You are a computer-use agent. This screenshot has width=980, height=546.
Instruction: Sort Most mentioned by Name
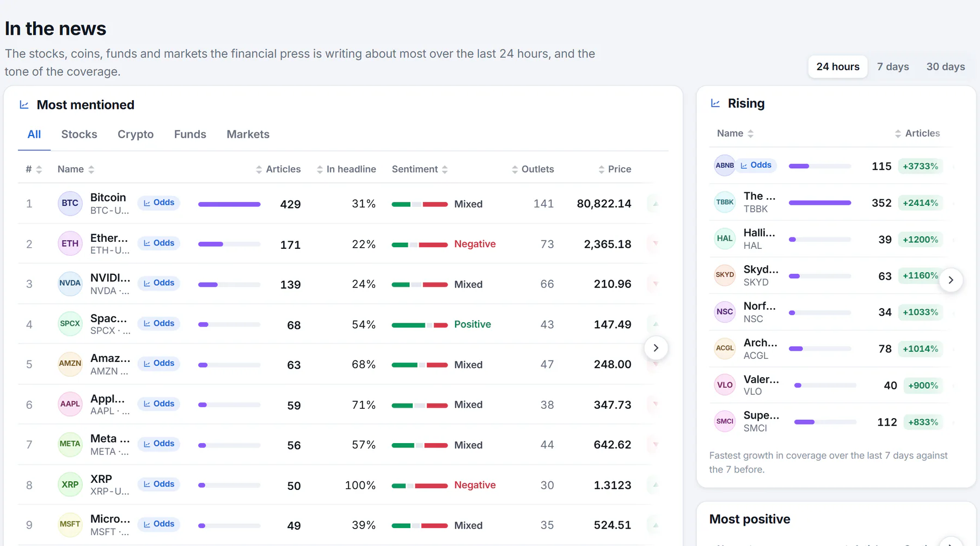pos(76,169)
